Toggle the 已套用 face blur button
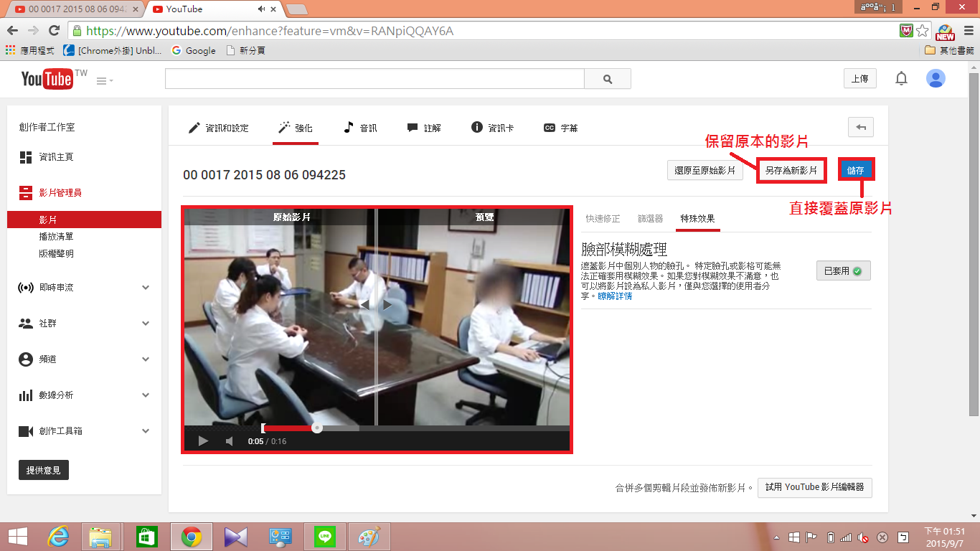The image size is (980, 551). click(x=843, y=270)
